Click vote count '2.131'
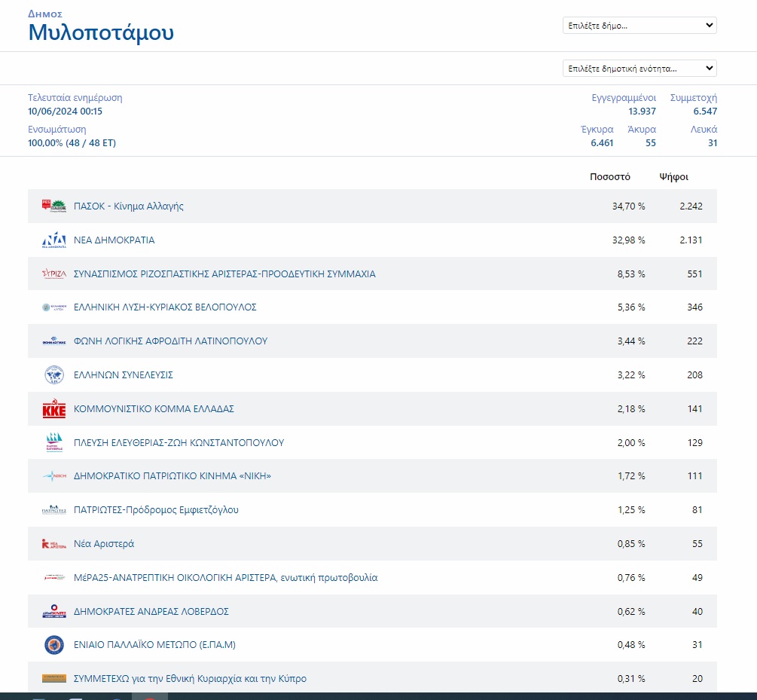This screenshot has width=757, height=700. tap(691, 240)
